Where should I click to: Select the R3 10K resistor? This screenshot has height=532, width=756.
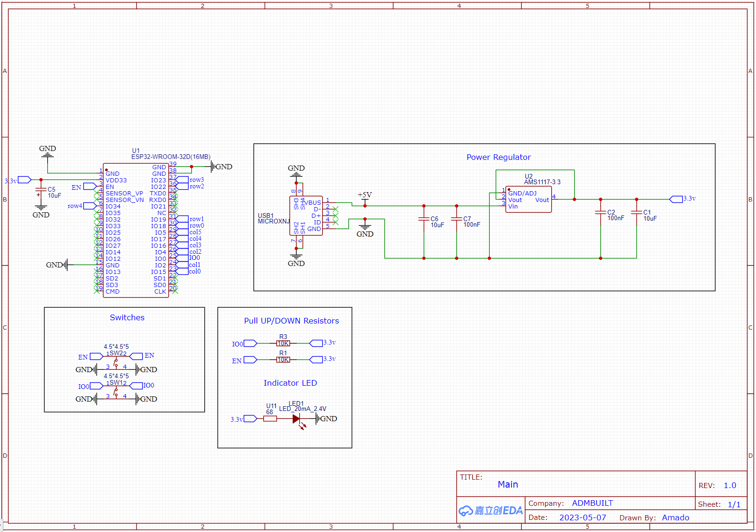tap(283, 344)
